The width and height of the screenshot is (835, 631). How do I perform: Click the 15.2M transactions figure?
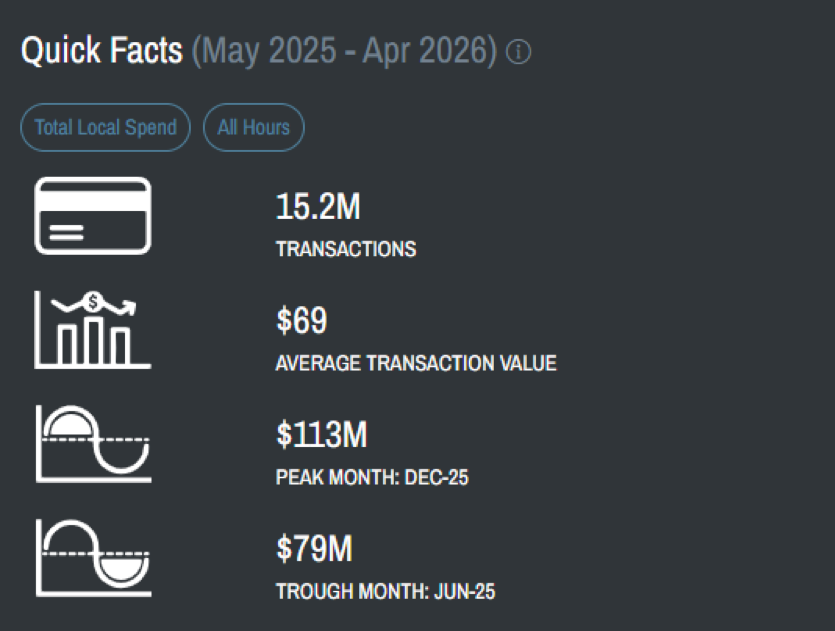[x=318, y=207]
